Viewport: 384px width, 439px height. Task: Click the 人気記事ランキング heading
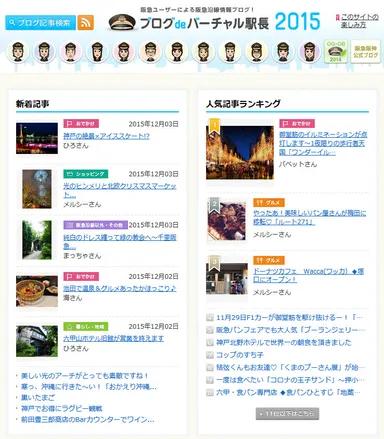click(x=243, y=104)
